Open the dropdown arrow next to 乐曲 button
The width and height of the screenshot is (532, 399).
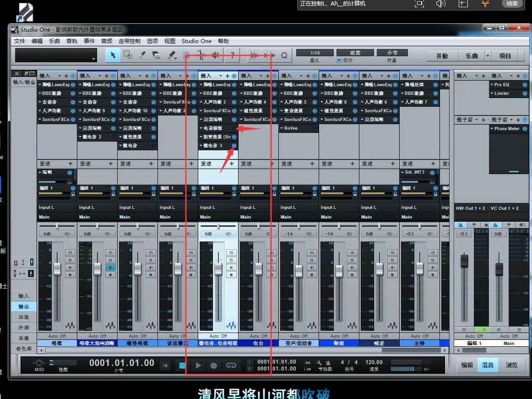pos(488,56)
